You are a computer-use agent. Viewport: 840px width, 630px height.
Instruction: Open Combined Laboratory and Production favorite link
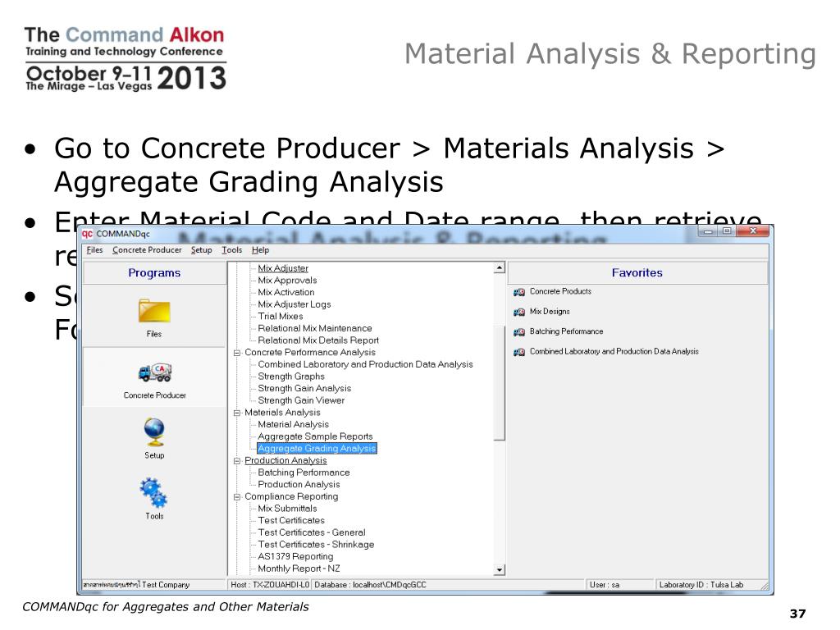coord(614,351)
